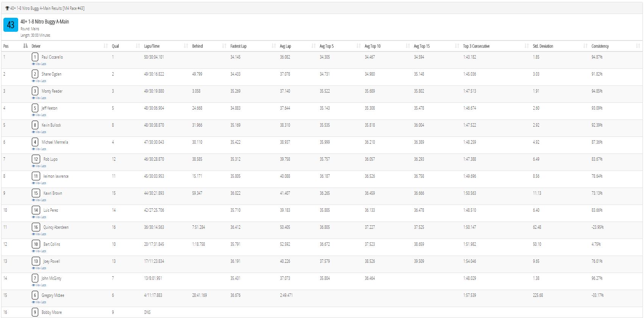Click car number badge 4 for Michael Mennella
The image size is (644, 318).
click(x=35, y=142)
